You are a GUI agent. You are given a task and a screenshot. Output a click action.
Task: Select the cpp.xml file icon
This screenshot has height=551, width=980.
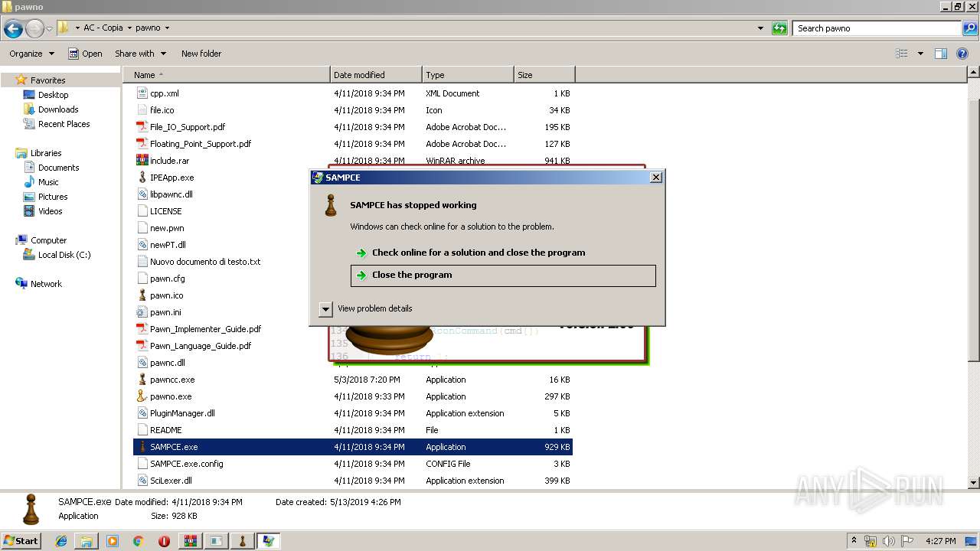[x=142, y=93]
